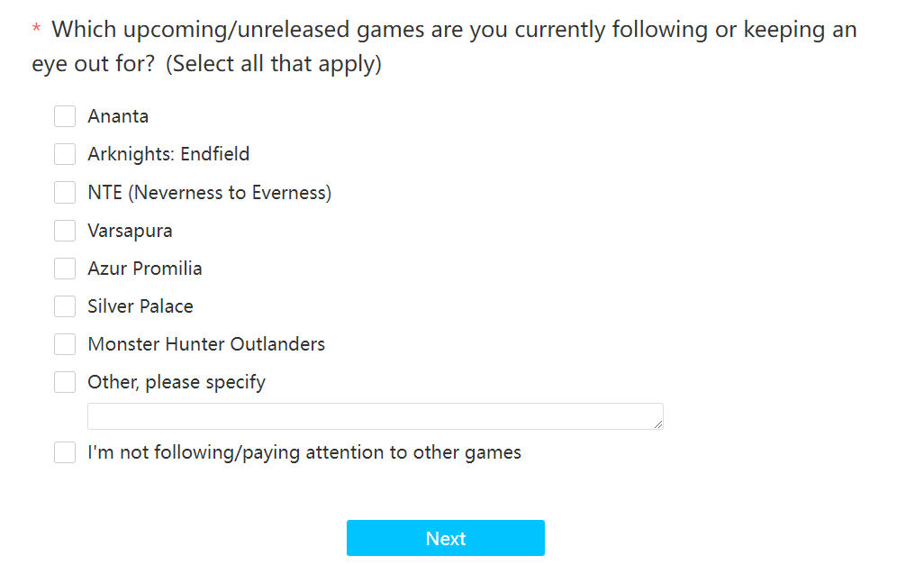Check the not following other games box

click(x=65, y=452)
